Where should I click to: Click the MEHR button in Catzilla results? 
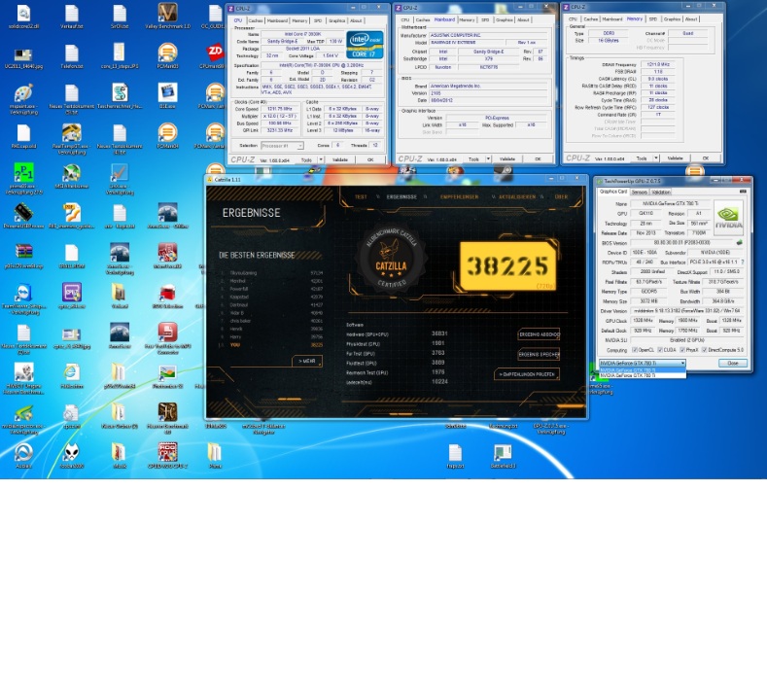[x=307, y=361]
